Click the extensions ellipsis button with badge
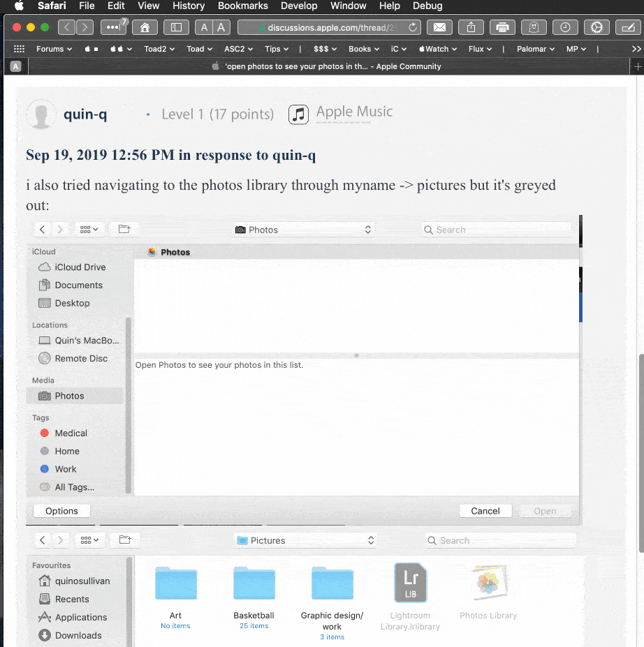 click(x=113, y=28)
